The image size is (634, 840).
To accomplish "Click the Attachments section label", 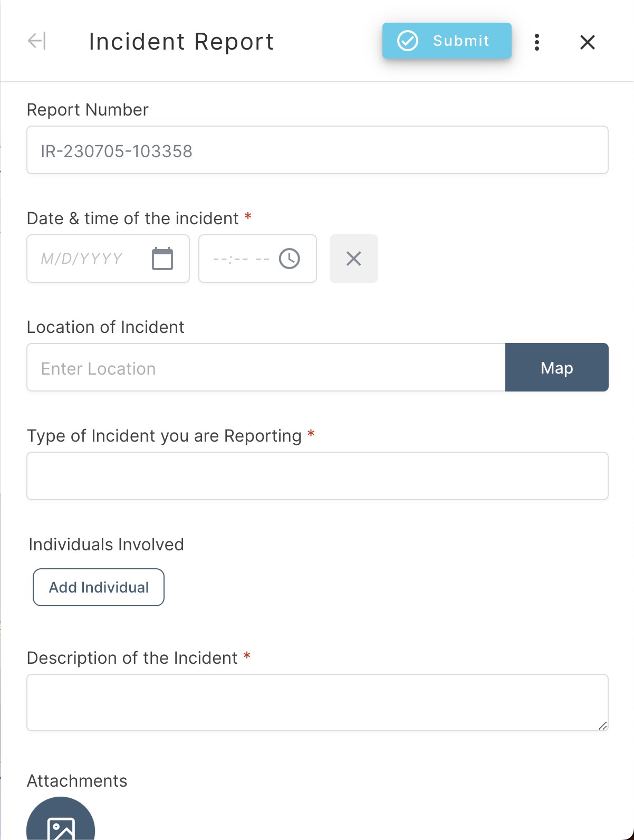I will tap(77, 781).
